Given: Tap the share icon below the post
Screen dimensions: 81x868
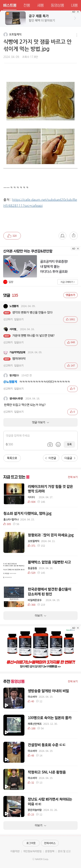Looking at the screenshot, I should pos(74,236).
